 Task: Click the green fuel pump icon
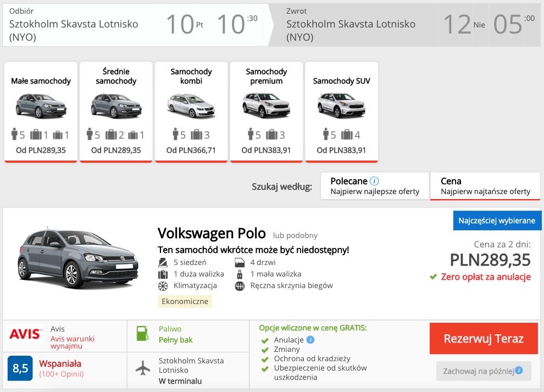pyautogui.click(x=142, y=334)
